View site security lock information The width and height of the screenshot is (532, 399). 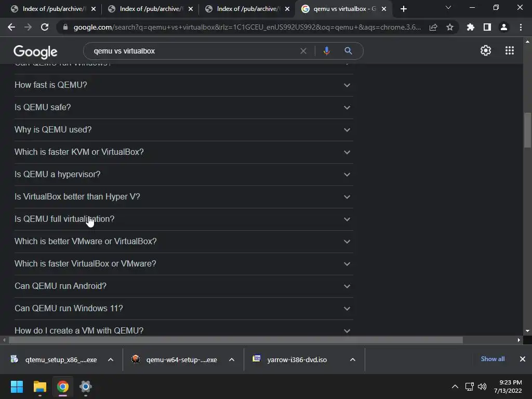pos(65,27)
